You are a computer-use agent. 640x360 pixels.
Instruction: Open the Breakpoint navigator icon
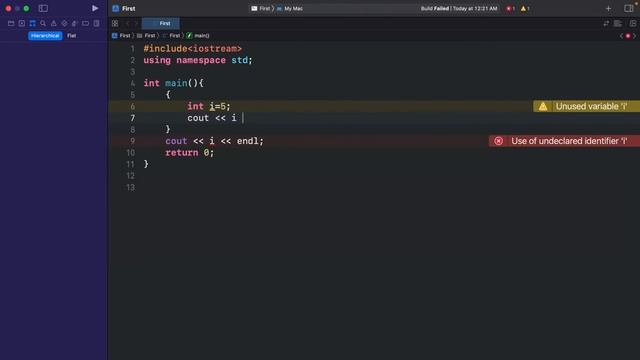(85, 24)
